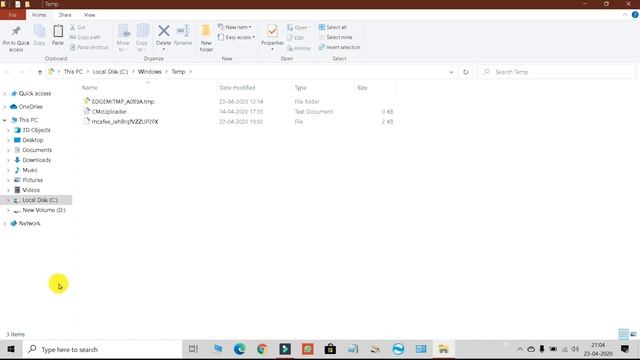The width and height of the screenshot is (640, 360).
Task: Select Videos in the navigation pane
Action: (31, 190)
